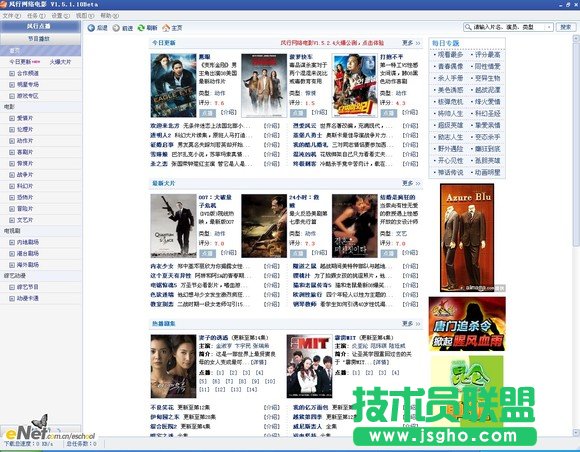Screen dimensions: 580x452
Task: Open the 视图 menu
Action: [x=85, y=16]
